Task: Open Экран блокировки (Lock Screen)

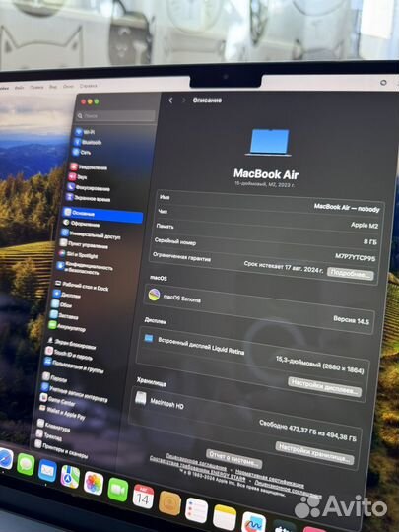Action: (71, 343)
